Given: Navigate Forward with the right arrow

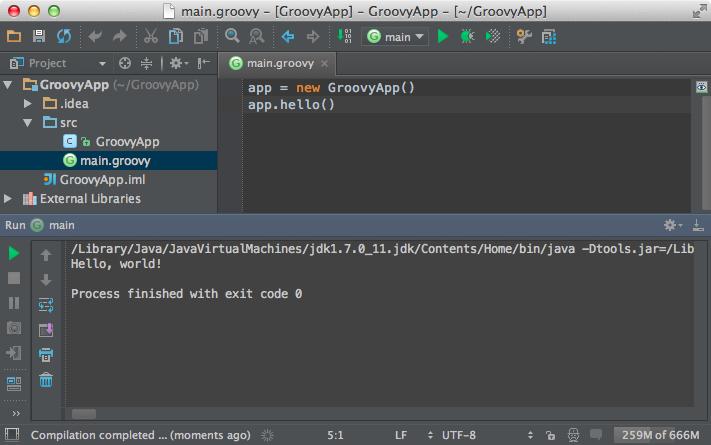Looking at the screenshot, I should pos(313,36).
